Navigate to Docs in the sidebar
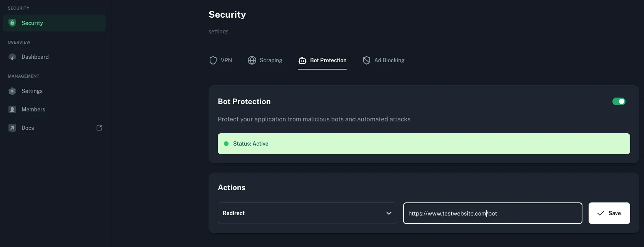644x247 pixels. pos(28,128)
